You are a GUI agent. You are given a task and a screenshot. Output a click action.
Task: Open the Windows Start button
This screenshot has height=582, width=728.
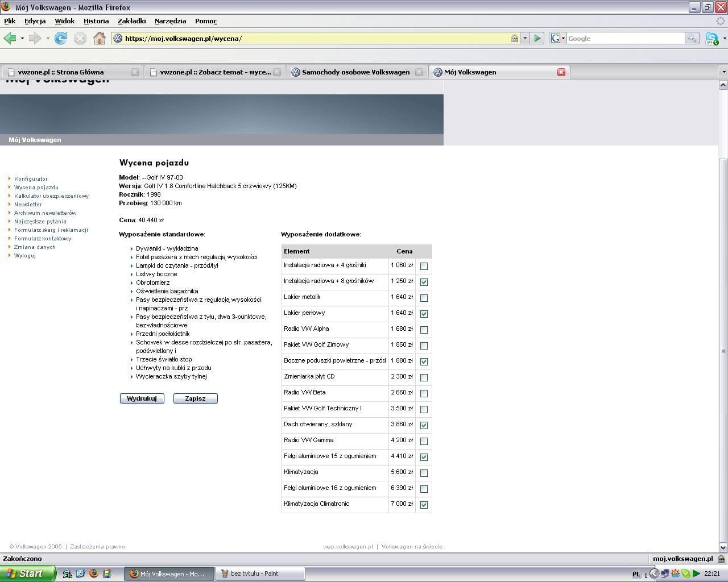tap(28, 573)
